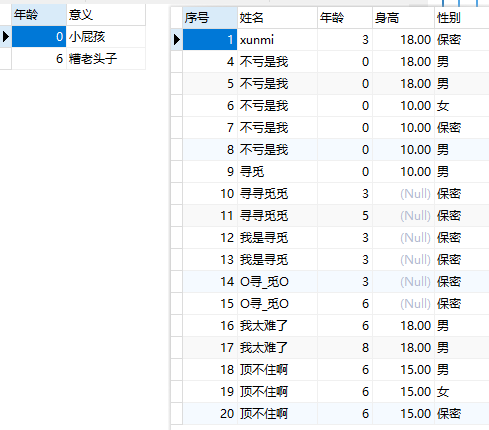Image resolution: width=489 pixels, height=430 pixels.
Task: Select the (Null) height cell in row 10
Action: click(404, 194)
